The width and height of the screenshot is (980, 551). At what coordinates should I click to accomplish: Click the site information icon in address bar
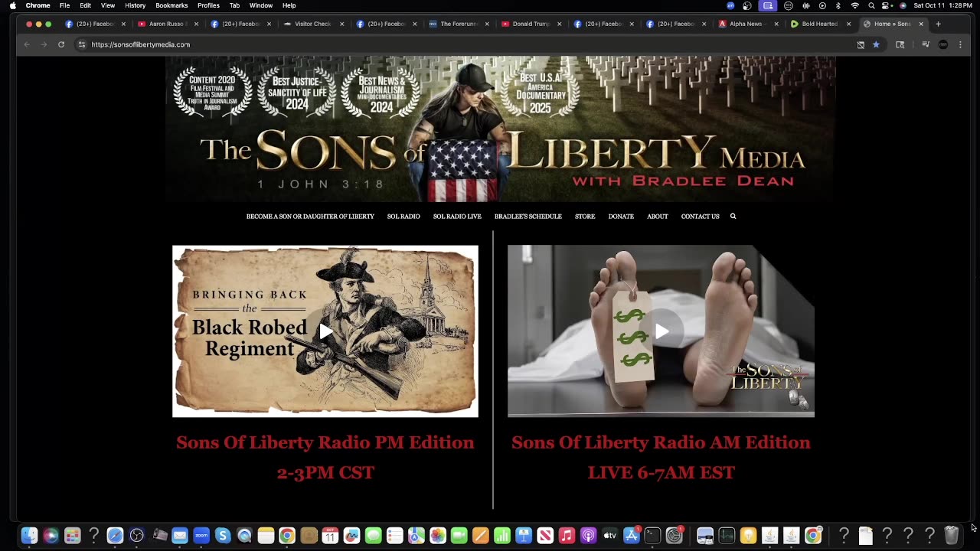[x=82, y=44]
